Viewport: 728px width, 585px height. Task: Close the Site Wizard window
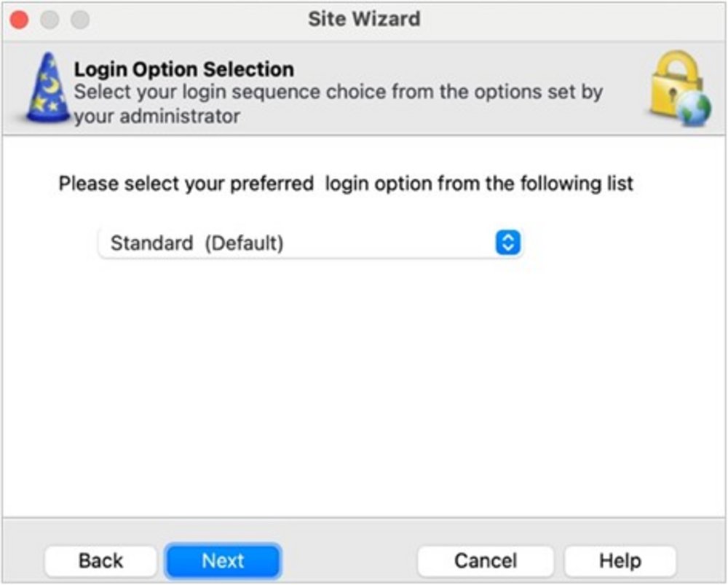(x=20, y=19)
